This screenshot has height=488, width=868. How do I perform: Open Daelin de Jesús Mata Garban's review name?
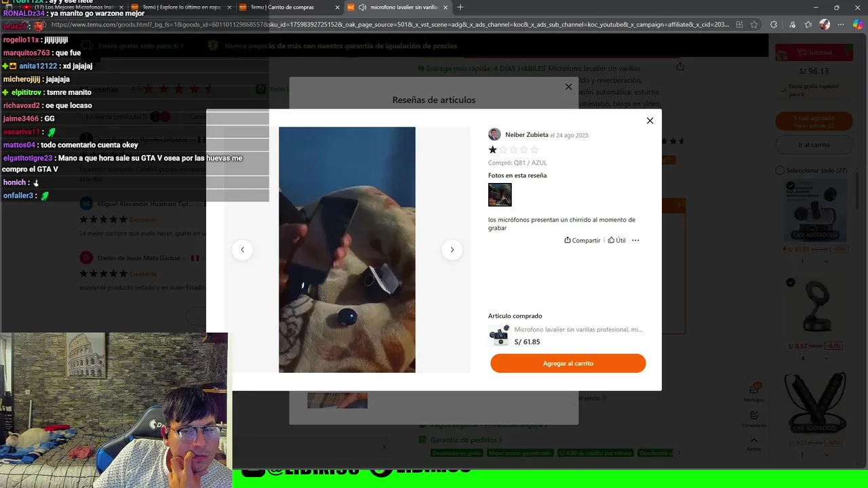tap(139, 258)
